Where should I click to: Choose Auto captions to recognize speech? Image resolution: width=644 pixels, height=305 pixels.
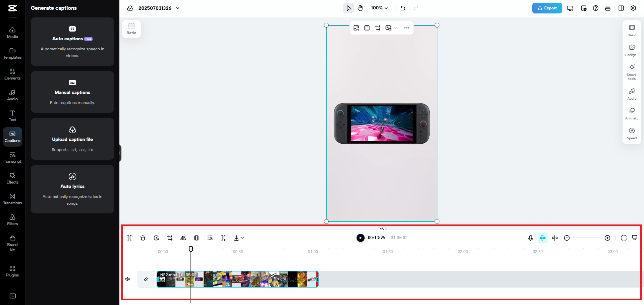(72, 42)
